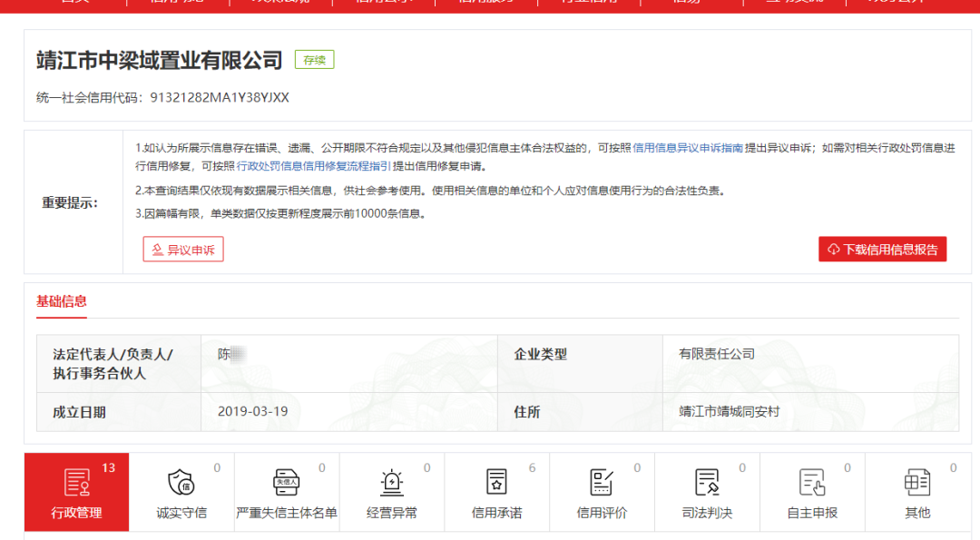
Task: Open the 其他 grid icon
Action: coord(916,483)
